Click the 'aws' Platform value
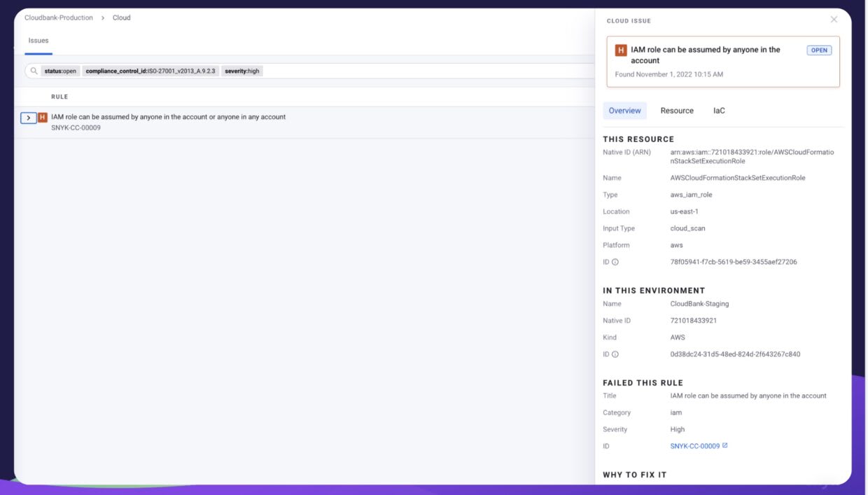The image size is (868, 495). pos(676,245)
